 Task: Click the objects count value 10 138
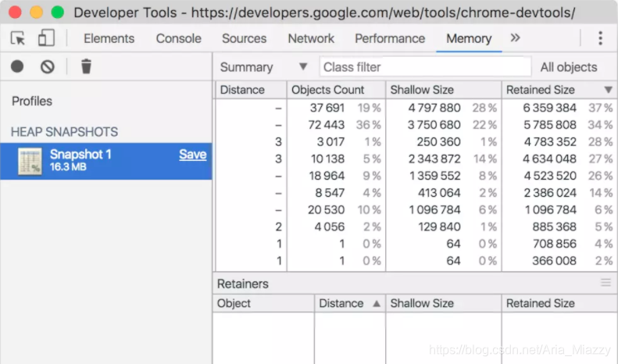point(327,159)
